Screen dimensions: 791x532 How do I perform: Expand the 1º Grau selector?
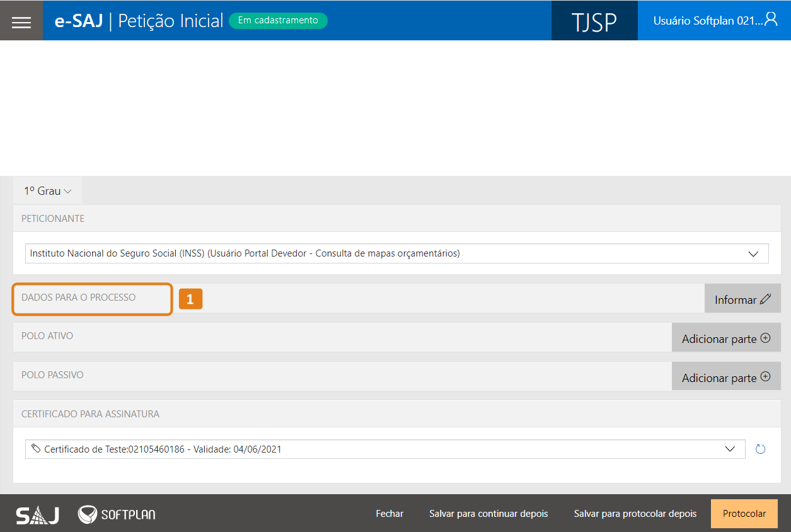[x=48, y=191]
